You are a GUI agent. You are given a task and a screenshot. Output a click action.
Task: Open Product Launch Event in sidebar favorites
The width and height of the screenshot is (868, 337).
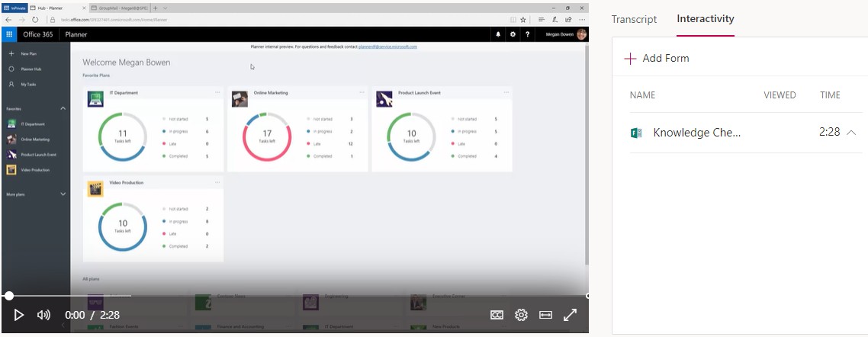tap(31, 154)
